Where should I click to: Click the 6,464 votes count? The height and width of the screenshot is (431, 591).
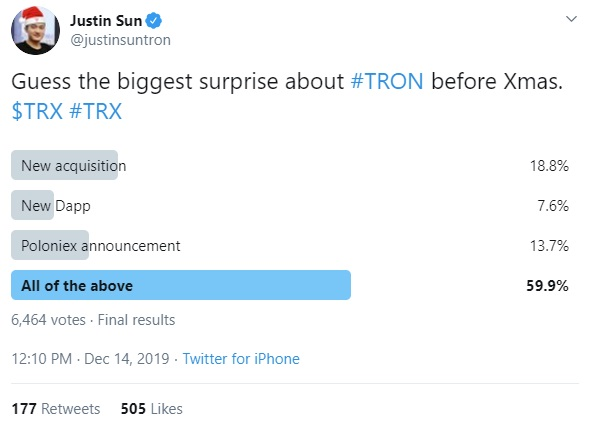click(x=49, y=320)
